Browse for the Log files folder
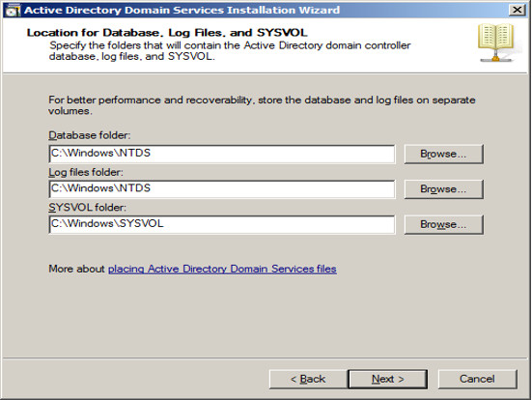Viewport: 532px width, 400px height. (443, 189)
